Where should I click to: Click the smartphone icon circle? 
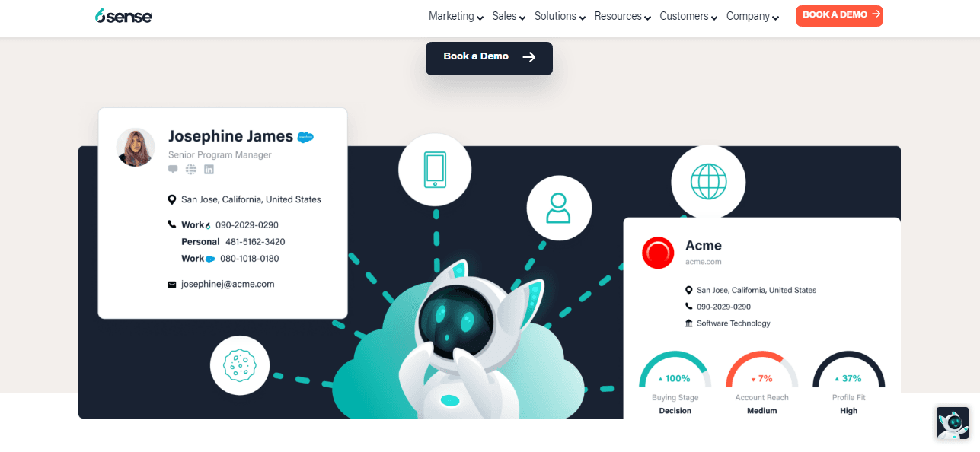[x=435, y=170]
